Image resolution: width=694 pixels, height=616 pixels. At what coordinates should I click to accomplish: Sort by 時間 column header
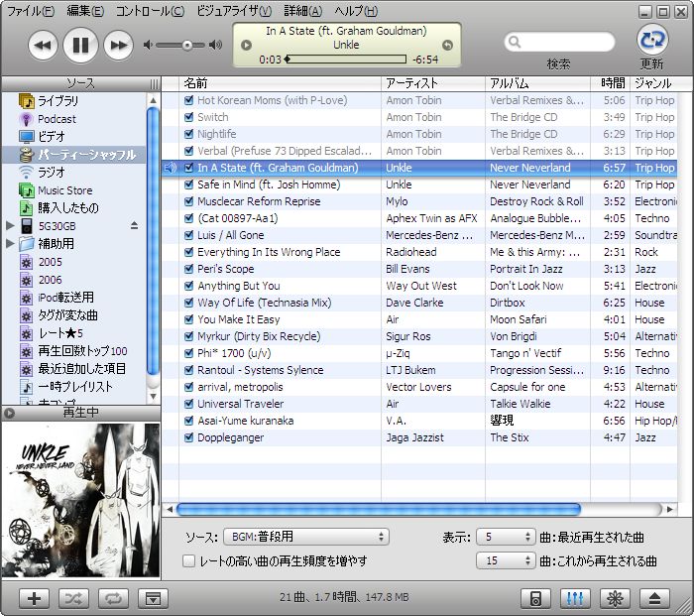click(611, 83)
